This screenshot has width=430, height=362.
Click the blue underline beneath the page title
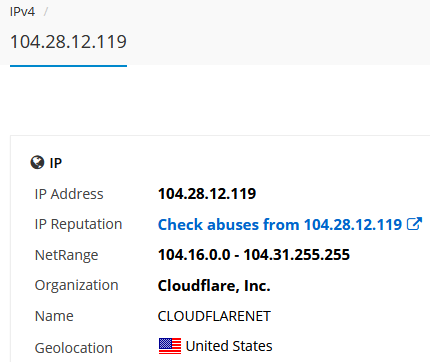68,66
